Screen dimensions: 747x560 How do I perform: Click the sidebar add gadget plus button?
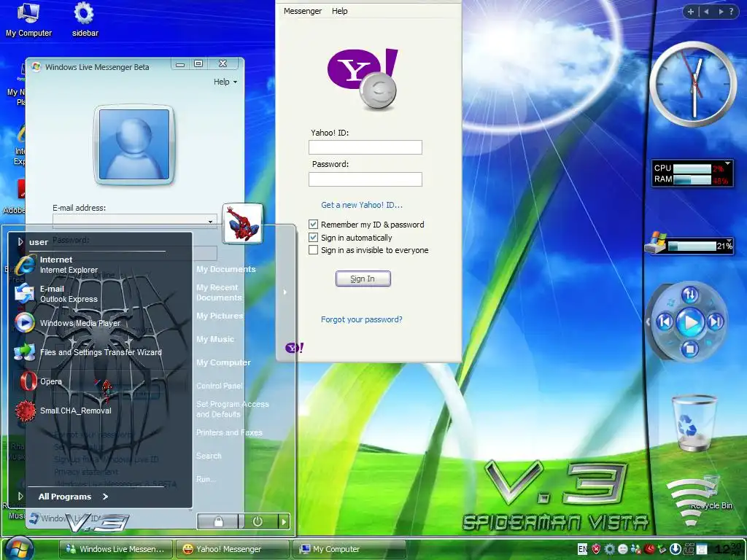690,12
